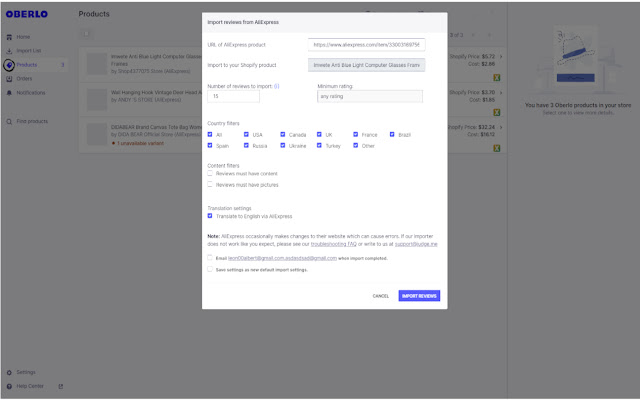This screenshot has height=400, width=640.
Task: Uncheck the All country filter
Action: pyautogui.click(x=210, y=135)
